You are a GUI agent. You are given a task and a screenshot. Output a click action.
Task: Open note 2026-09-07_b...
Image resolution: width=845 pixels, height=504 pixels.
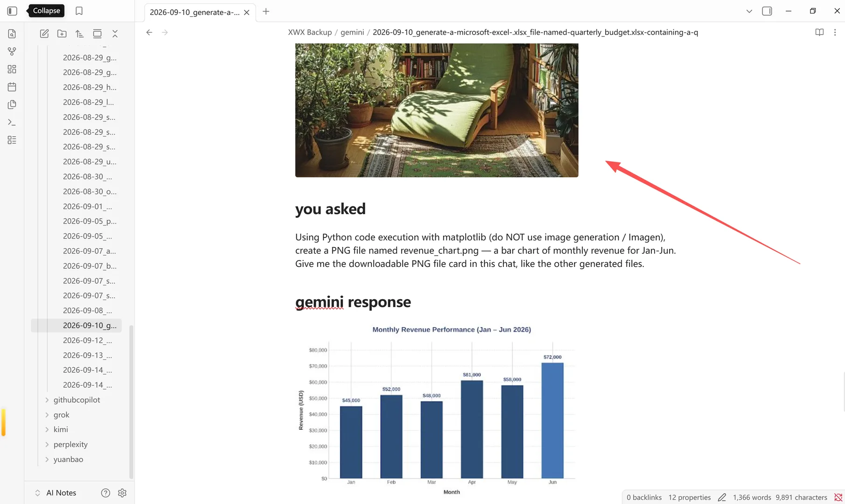coord(90,266)
